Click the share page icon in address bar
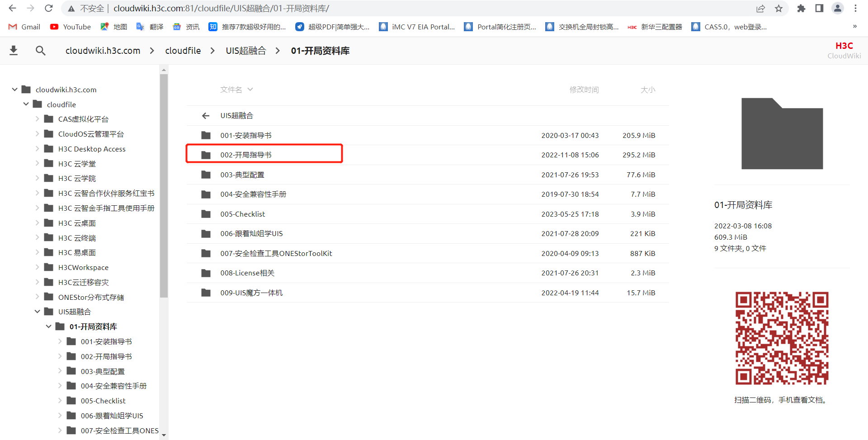Image resolution: width=868 pixels, height=440 pixels. tap(761, 9)
